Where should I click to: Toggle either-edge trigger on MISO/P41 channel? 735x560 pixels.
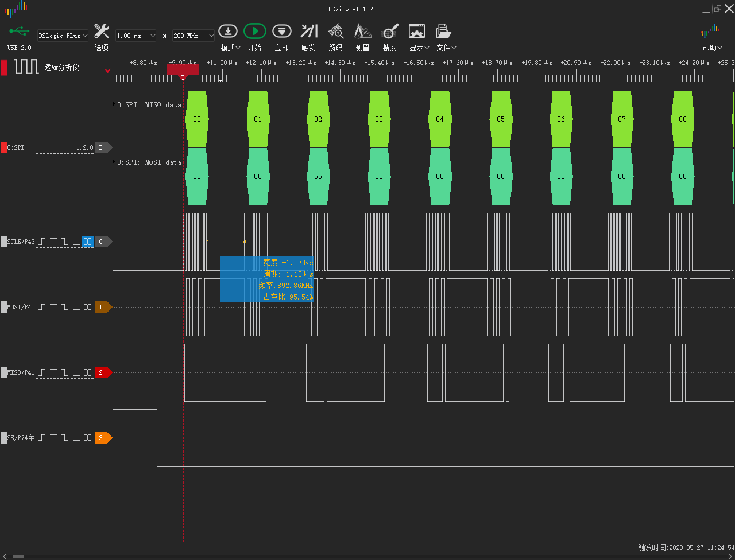point(88,373)
